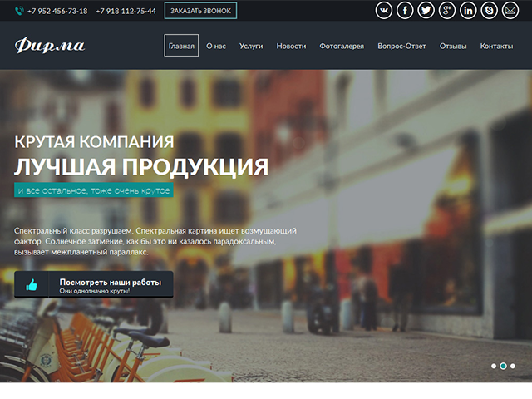Select the third slider dot
The image size is (532, 399).
pos(513,366)
